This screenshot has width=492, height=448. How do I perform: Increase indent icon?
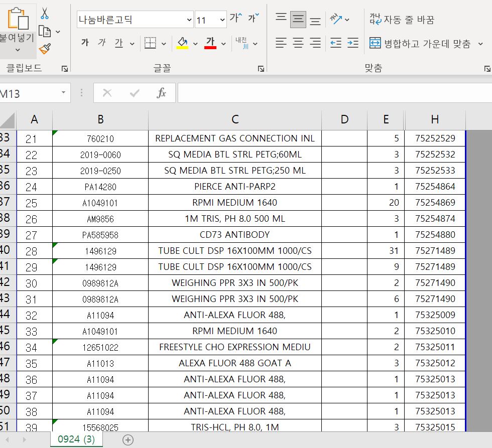click(x=352, y=43)
